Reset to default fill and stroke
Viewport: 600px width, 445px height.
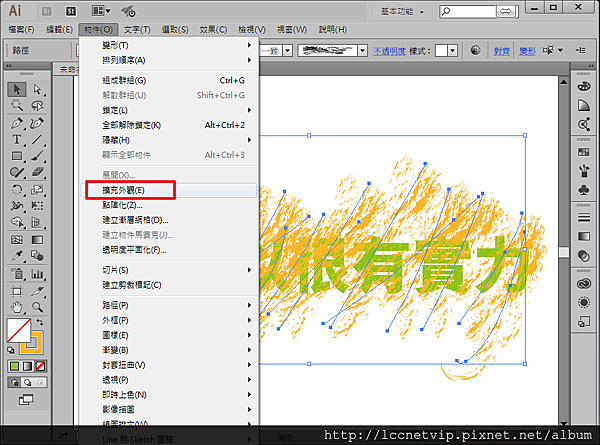coord(11,350)
